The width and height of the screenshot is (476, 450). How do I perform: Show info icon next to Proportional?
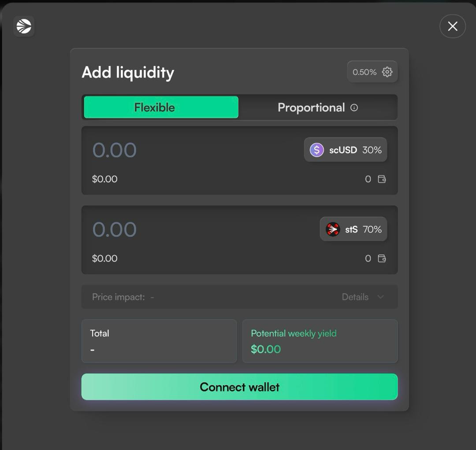(x=354, y=107)
